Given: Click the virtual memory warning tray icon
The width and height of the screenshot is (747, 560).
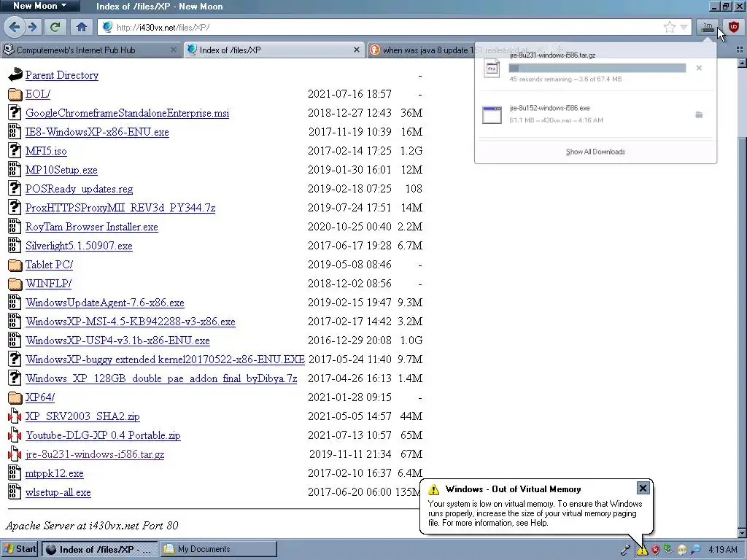Looking at the screenshot, I should pyautogui.click(x=642, y=550).
